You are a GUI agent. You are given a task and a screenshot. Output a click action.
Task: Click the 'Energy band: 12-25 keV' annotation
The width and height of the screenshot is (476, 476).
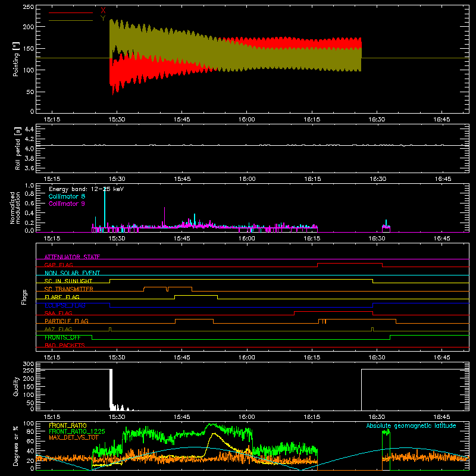(x=86, y=189)
